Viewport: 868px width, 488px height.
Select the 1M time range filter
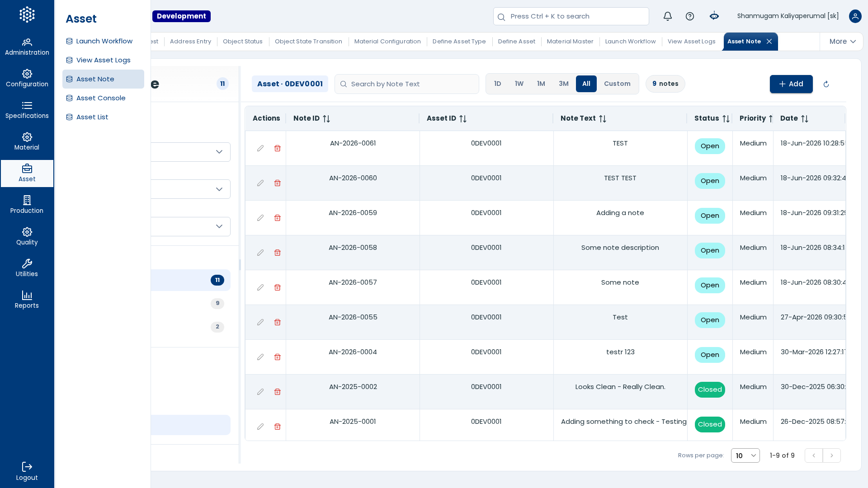pos(541,84)
